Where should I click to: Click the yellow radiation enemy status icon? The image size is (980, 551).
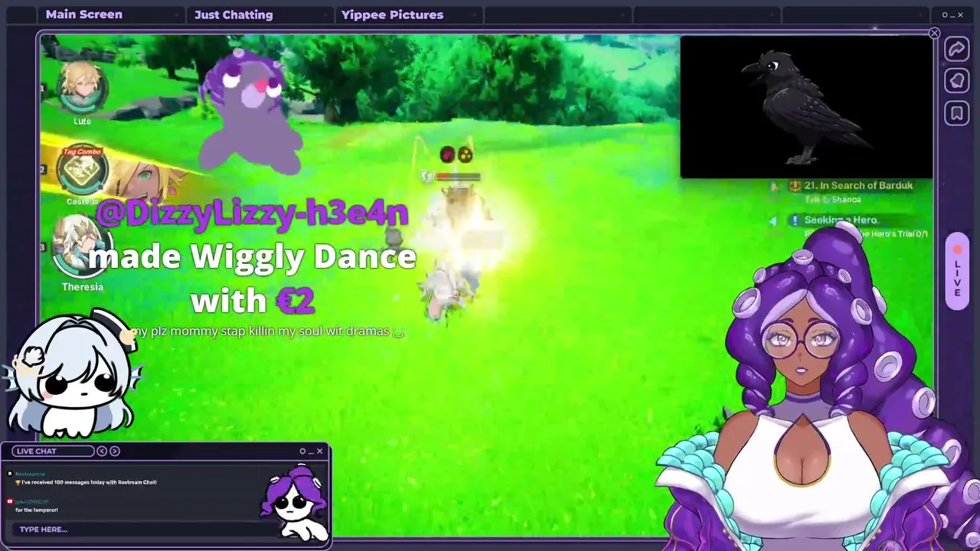[465, 155]
